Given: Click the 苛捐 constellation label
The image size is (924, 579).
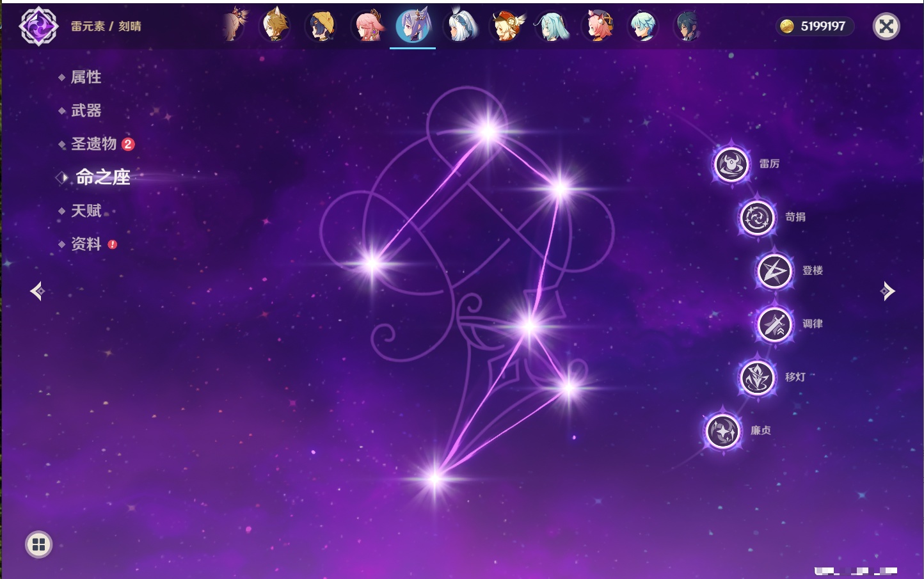Looking at the screenshot, I should pyautogui.click(x=795, y=217).
